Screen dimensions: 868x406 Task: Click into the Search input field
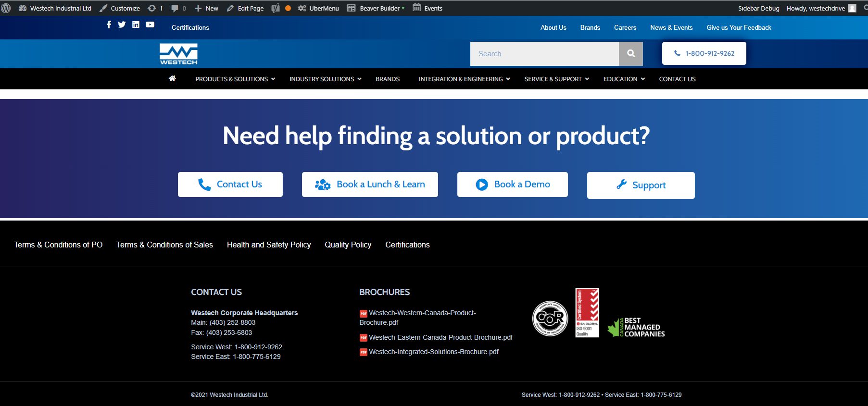click(x=544, y=54)
